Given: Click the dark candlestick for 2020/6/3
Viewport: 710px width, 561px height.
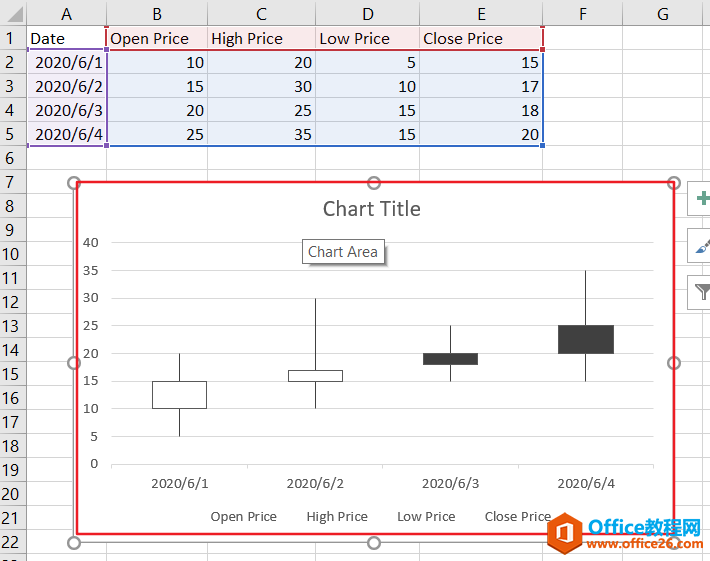Looking at the screenshot, I should coord(451,359).
